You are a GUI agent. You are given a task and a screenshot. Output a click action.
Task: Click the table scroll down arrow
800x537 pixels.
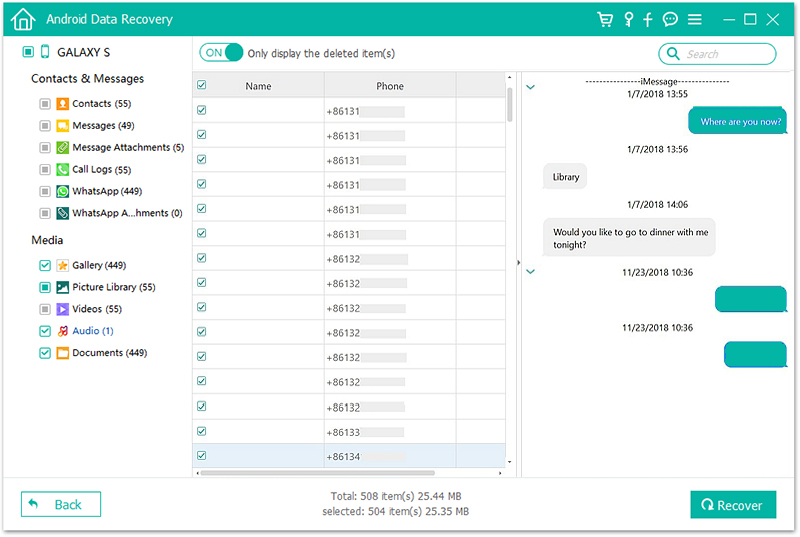(509, 462)
